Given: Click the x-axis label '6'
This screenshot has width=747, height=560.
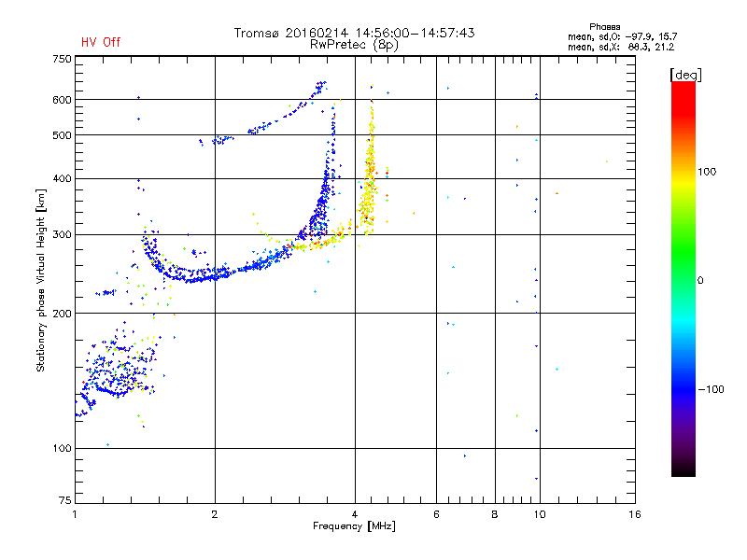Looking at the screenshot, I should coord(436,514).
